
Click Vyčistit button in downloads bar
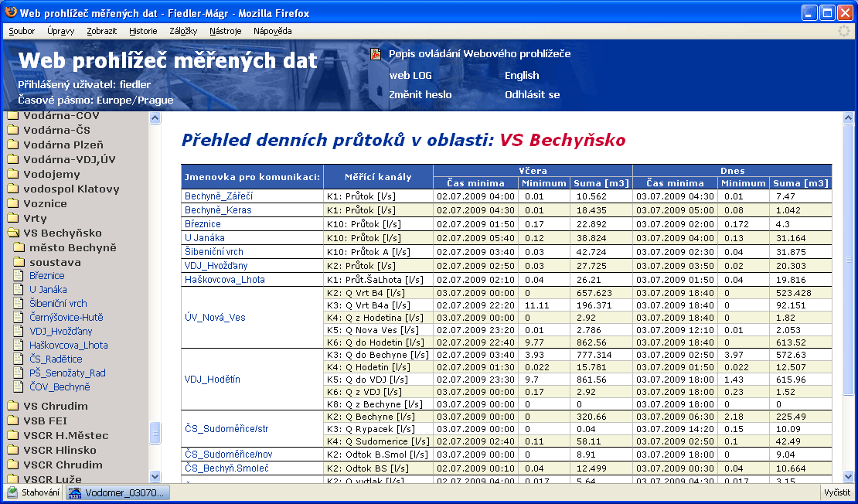coord(837,492)
